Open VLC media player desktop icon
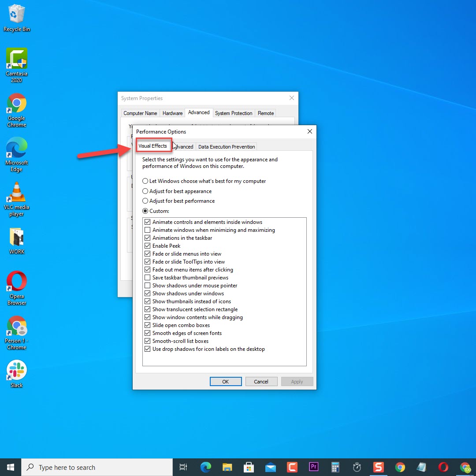 pyautogui.click(x=17, y=193)
